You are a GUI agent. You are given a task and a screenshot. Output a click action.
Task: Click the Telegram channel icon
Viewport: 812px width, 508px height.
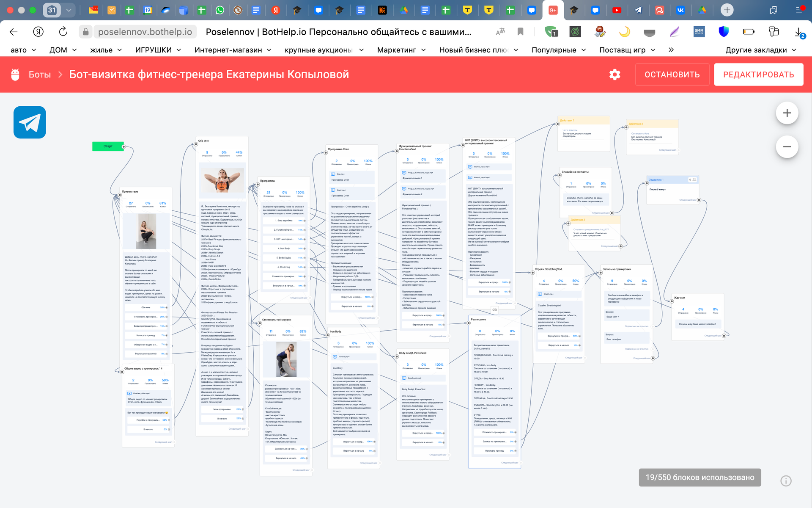click(x=30, y=122)
